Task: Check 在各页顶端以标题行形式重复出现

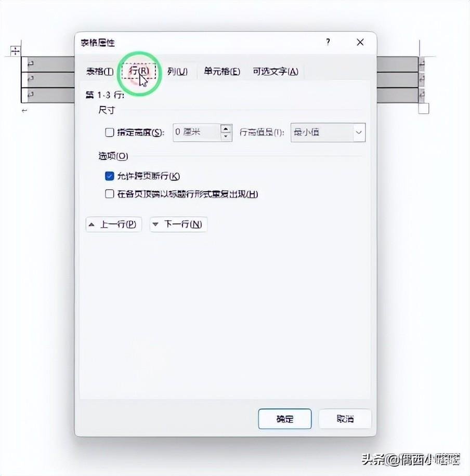Action: click(109, 194)
